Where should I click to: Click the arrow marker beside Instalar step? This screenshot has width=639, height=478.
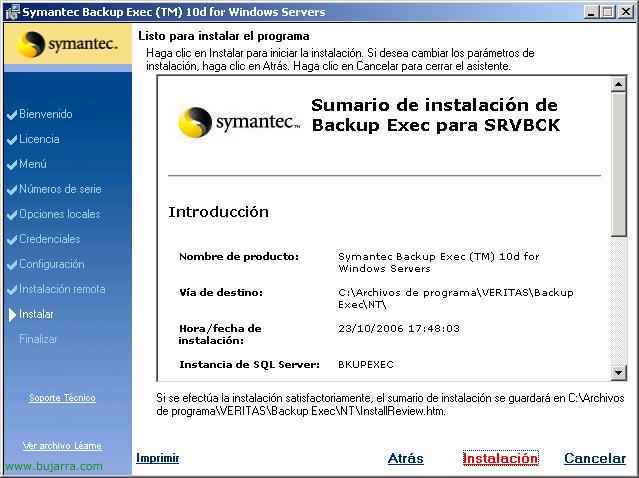pyautogui.click(x=12, y=315)
